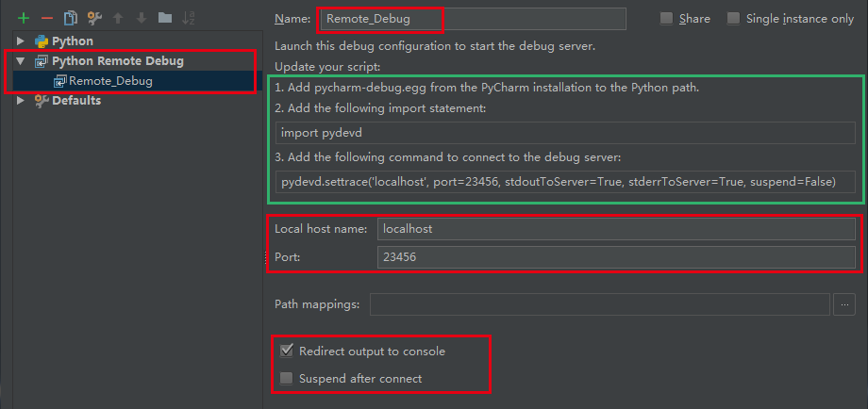
Task: Enable Suspend after connect checkbox
Action: click(x=286, y=379)
